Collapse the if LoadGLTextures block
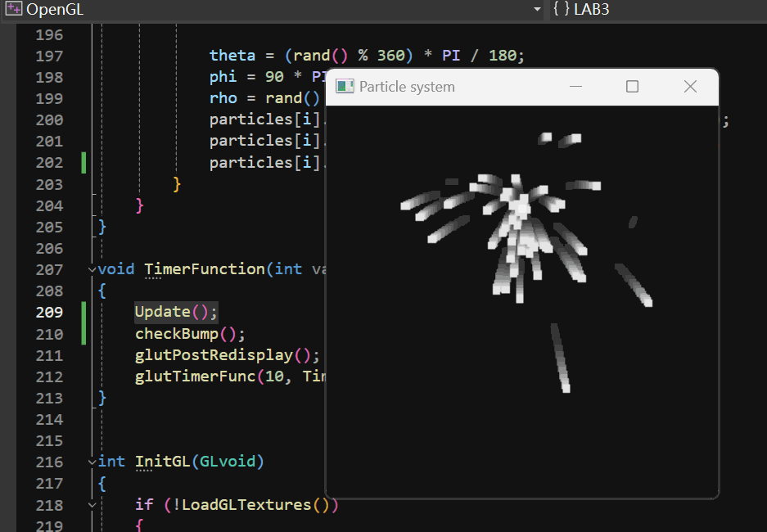This screenshot has width=767, height=532. [x=92, y=505]
